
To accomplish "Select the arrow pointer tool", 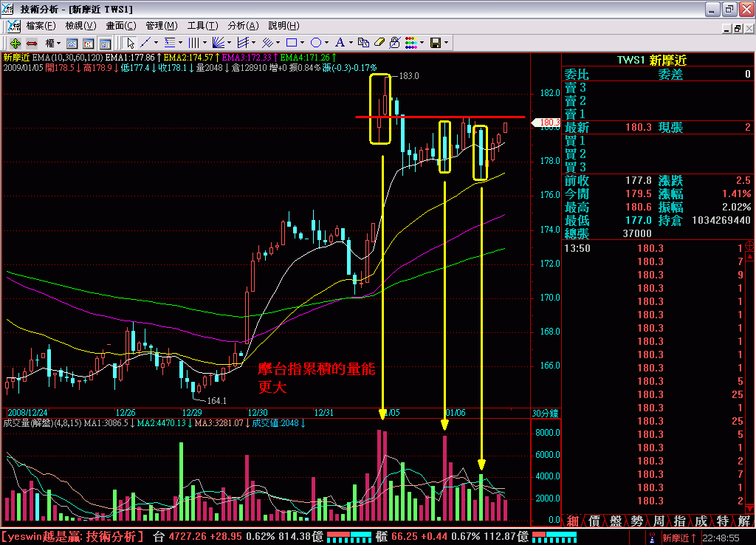I will coord(130,43).
